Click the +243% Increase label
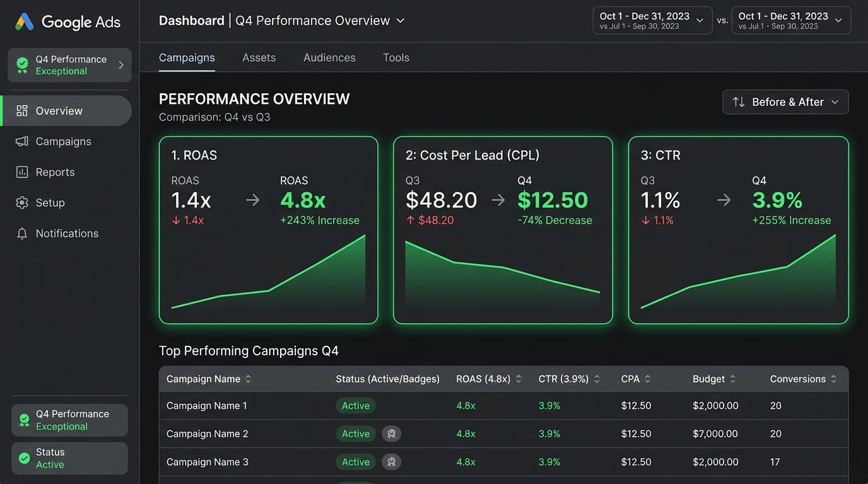868x484 pixels. coord(320,221)
